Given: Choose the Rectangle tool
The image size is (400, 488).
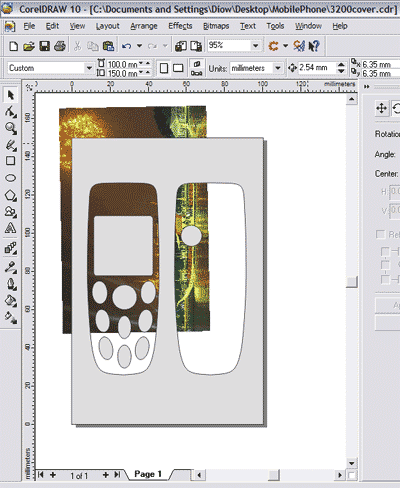Looking at the screenshot, I should click(x=10, y=161).
